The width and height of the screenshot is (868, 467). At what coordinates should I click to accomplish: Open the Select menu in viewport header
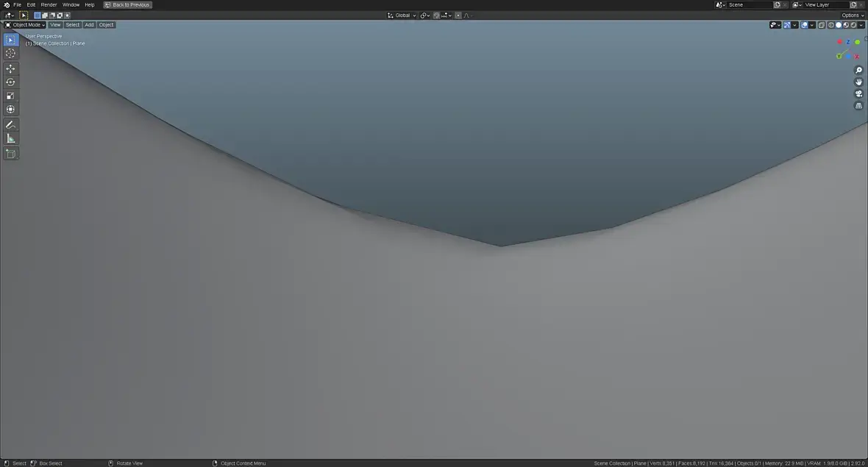point(73,25)
